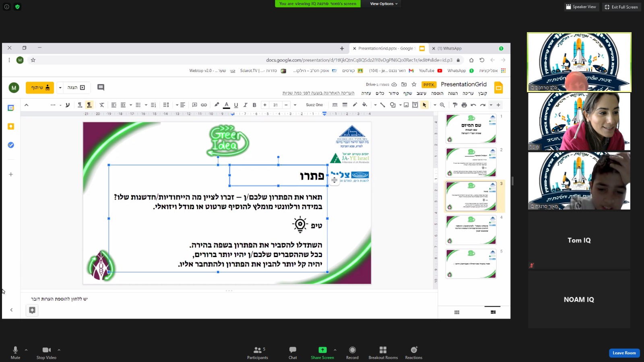Open the קובץ (File) menu
Image resolution: width=644 pixels, height=362 pixels.
point(483,93)
